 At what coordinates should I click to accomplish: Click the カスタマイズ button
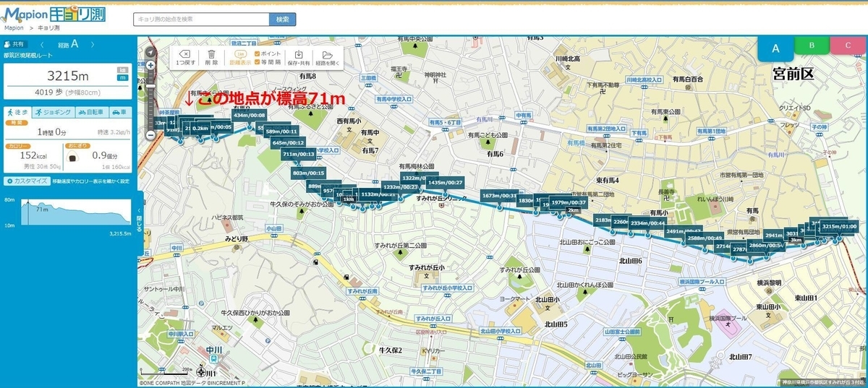click(x=26, y=181)
